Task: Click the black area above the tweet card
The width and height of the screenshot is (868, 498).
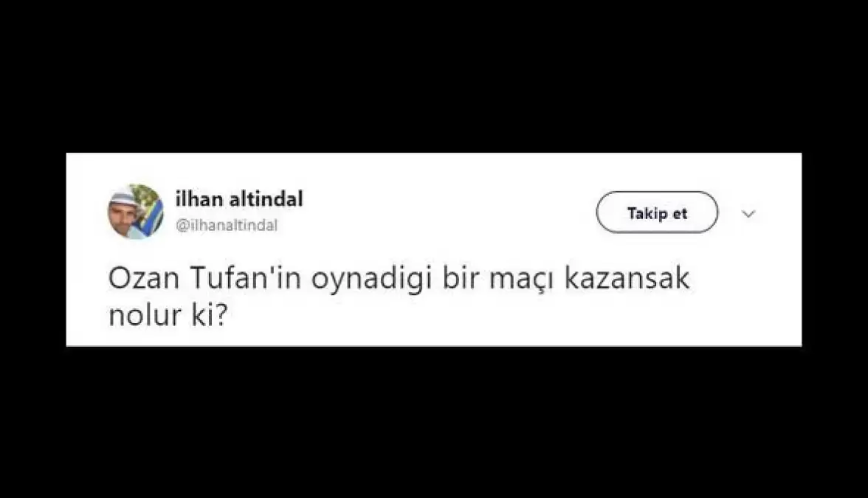Action: pyautogui.click(x=434, y=74)
